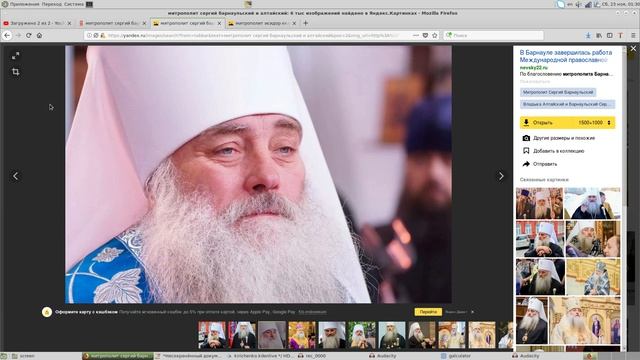Screen dimensions: 640x360
Task: Go to the previous image with left arrow
Action: (16, 176)
